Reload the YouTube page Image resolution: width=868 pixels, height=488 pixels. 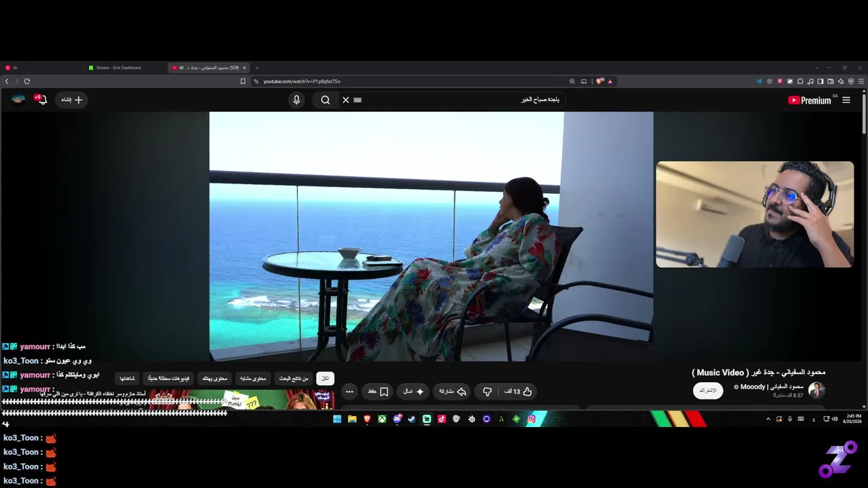(x=27, y=81)
